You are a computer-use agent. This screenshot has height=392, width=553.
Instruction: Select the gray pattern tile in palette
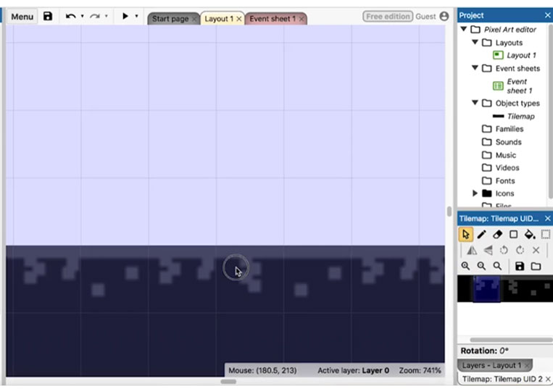point(513,288)
